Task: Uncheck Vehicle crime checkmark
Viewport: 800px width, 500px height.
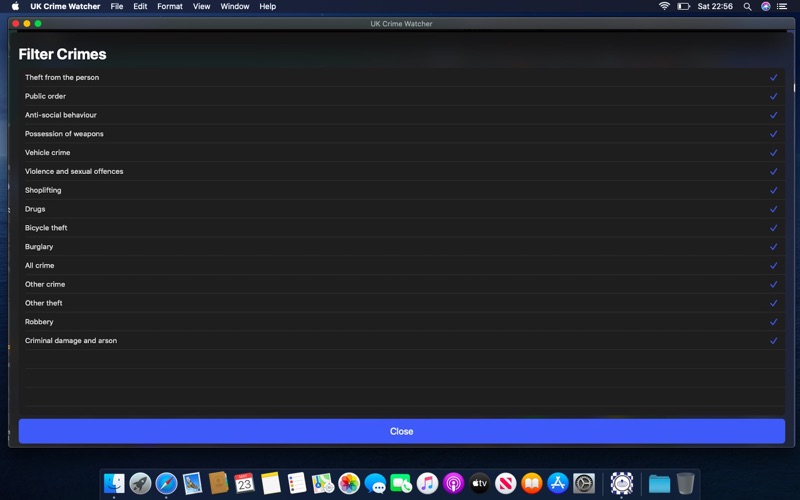Action: [x=773, y=153]
